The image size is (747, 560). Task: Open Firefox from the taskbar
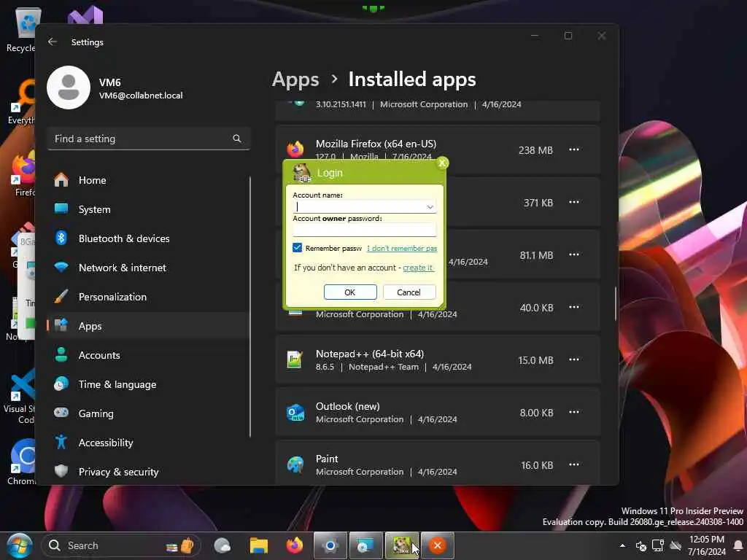coord(295,545)
